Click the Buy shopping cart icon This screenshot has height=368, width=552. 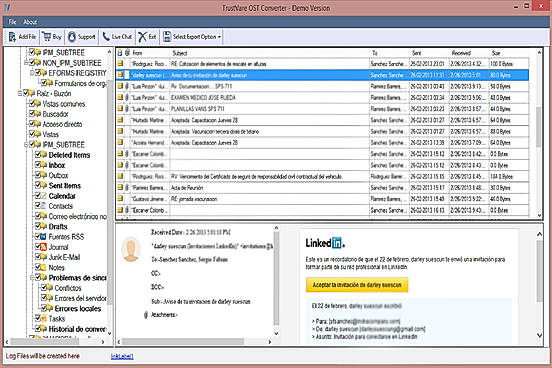pos(46,36)
